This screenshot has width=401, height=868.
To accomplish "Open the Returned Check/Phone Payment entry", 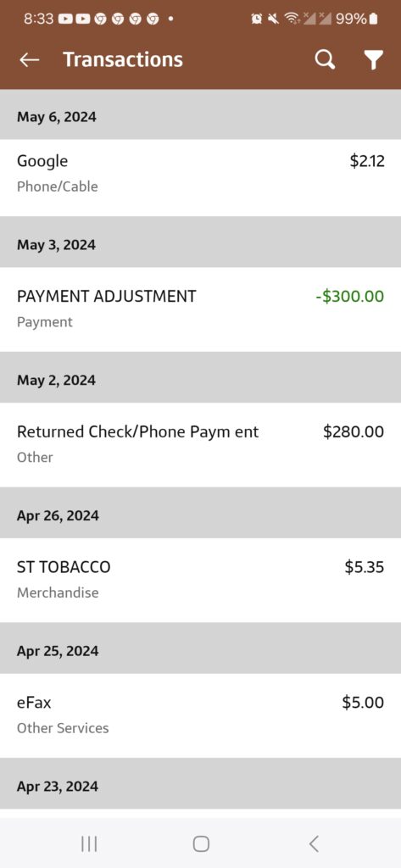I will (x=200, y=444).
